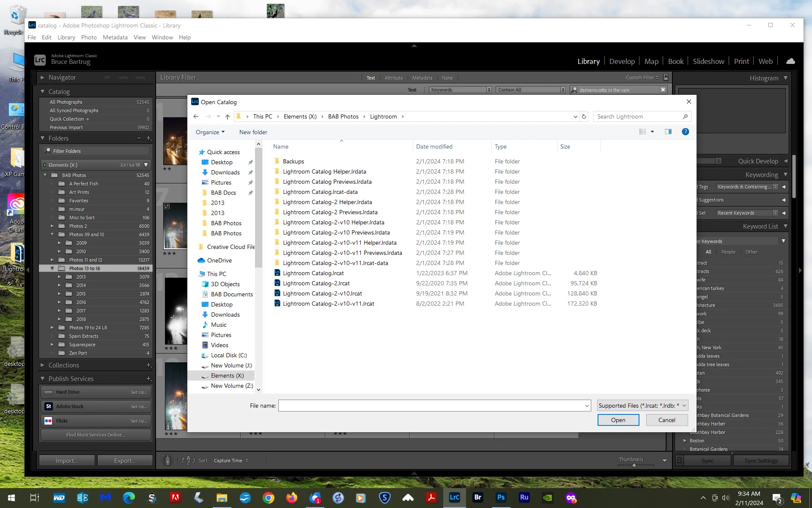
Task: Adjust the Thumbnails size slider
Action: click(634, 465)
